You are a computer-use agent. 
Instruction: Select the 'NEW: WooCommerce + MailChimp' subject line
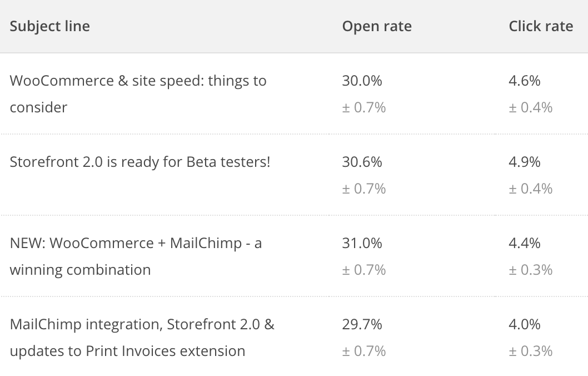pos(136,256)
